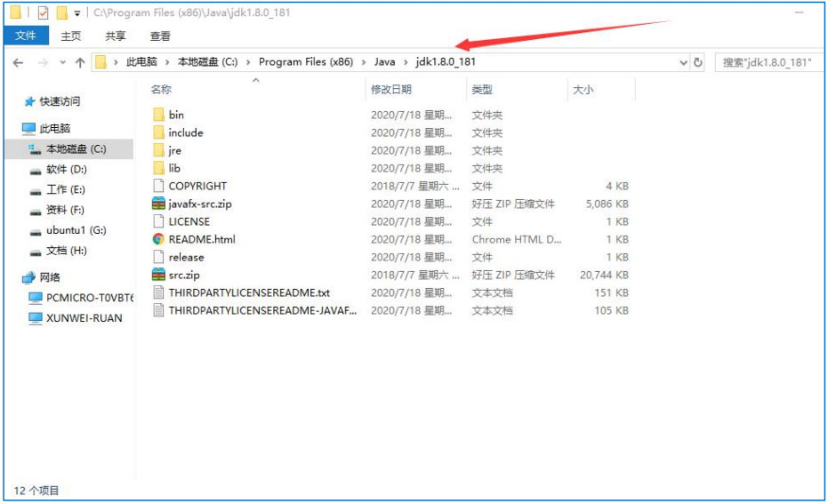Select ubuntu1 (G:) drive in sidebar
This screenshot has width=828, height=504.
click(x=76, y=230)
